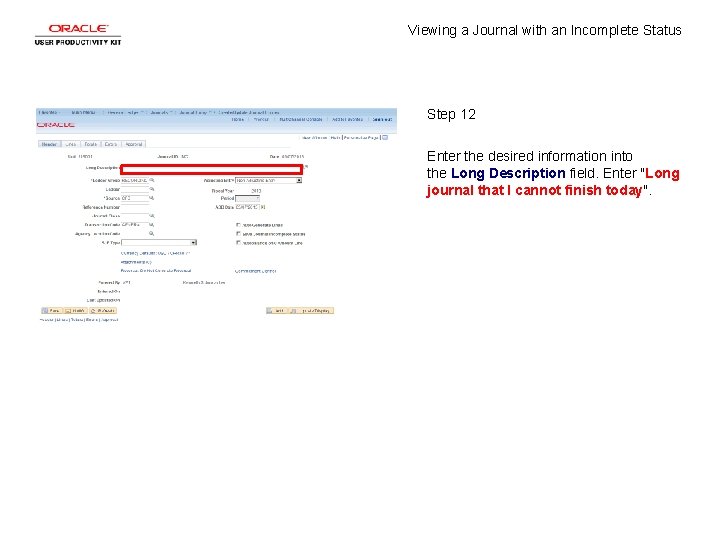Switch to the Lines tab
This screenshot has width=720, height=540.
pyautogui.click(x=70, y=144)
